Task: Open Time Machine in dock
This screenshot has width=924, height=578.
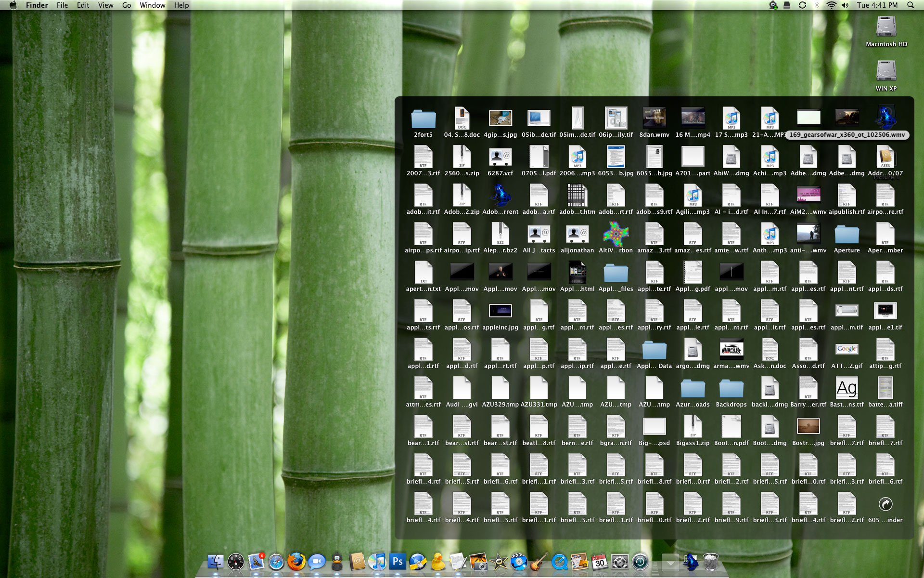Action: point(640,562)
